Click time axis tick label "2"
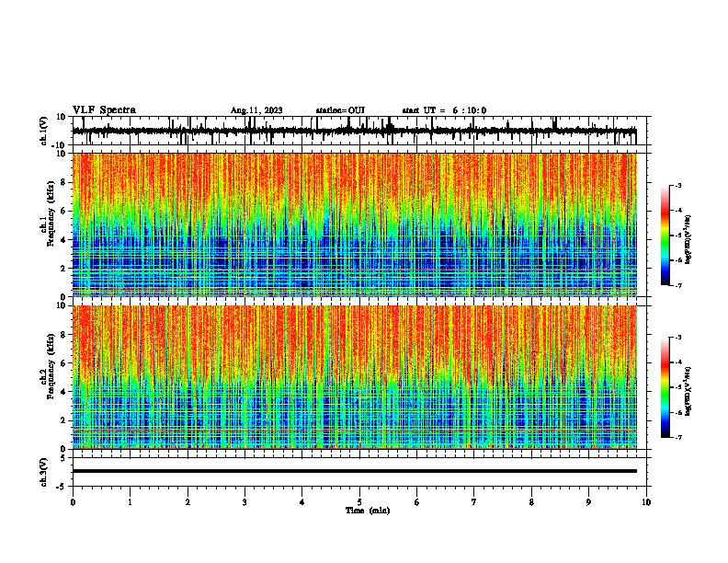The height and width of the screenshot is (563, 728). (188, 502)
